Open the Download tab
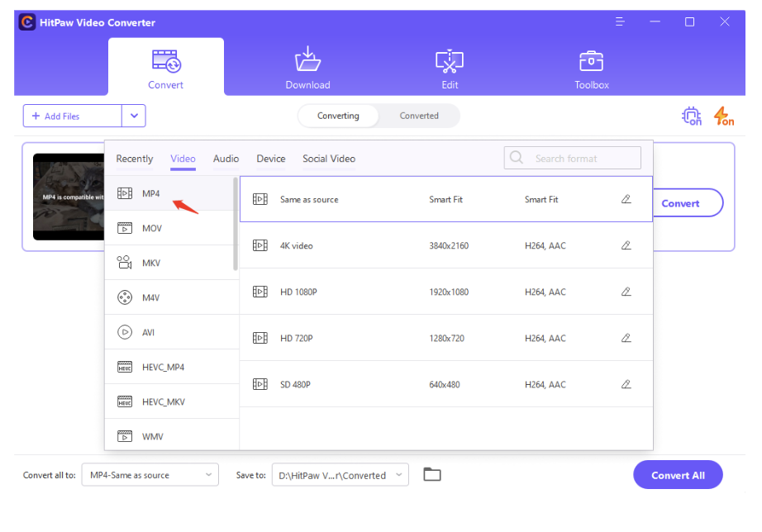762x532 pixels. [307, 67]
